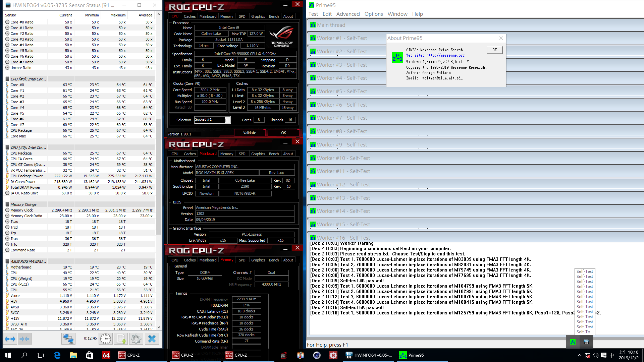Click Worker #9 Self-Test window icon

[313, 145]
